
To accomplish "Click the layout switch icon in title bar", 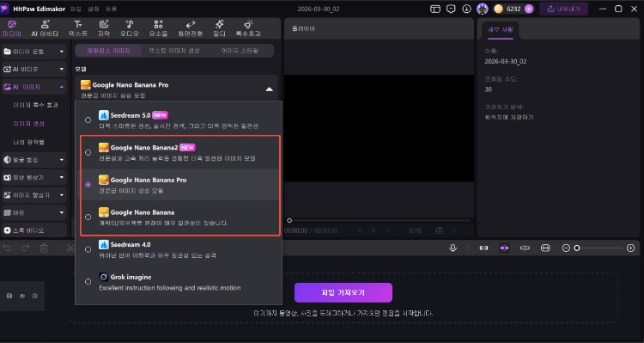I will pos(435,9).
